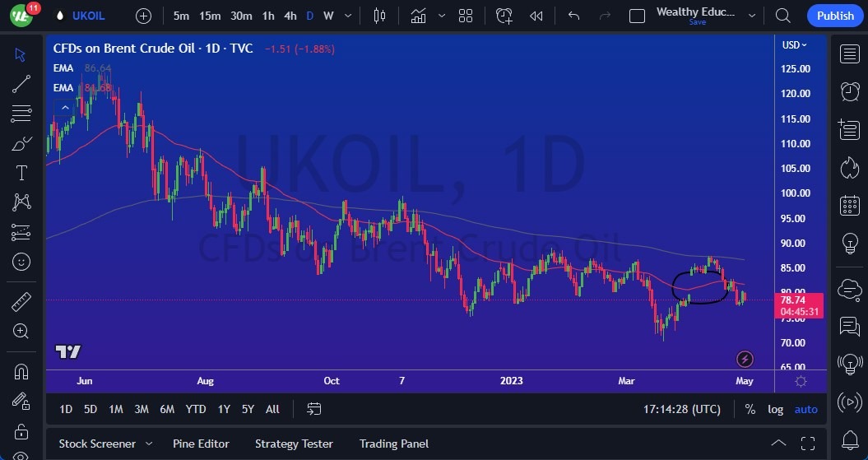Viewport: 868px width, 460px height.
Task: Open the ideas lightbulb panel
Action: click(x=849, y=243)
